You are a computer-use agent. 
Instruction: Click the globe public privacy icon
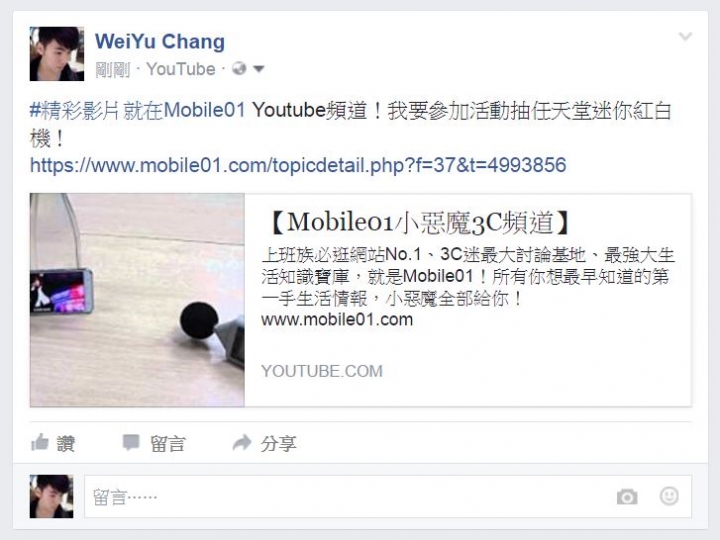(239, 69)
